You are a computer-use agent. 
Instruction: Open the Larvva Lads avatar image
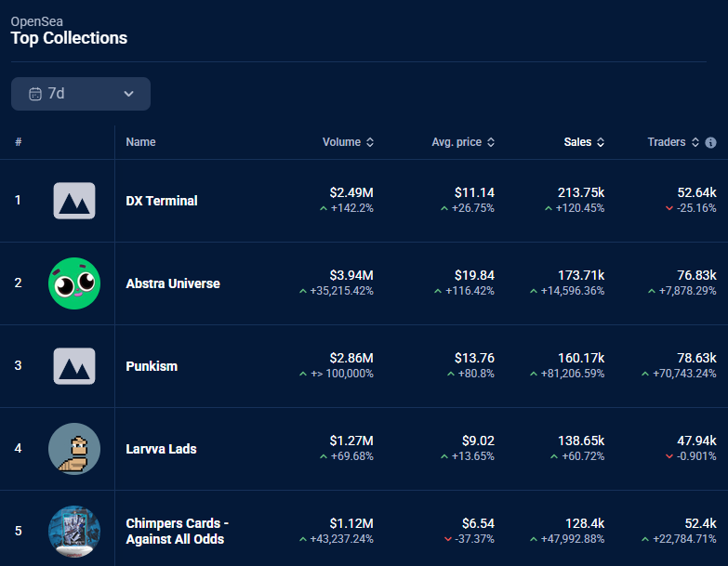pos(74,449)
